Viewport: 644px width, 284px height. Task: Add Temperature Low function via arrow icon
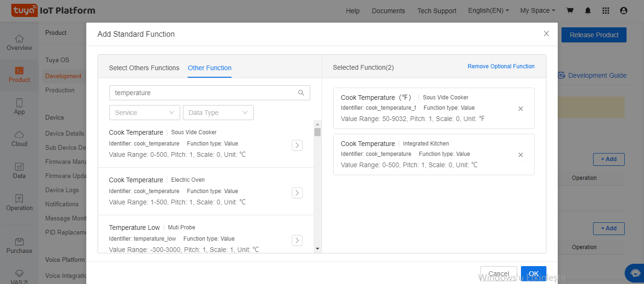pos(297,241)
